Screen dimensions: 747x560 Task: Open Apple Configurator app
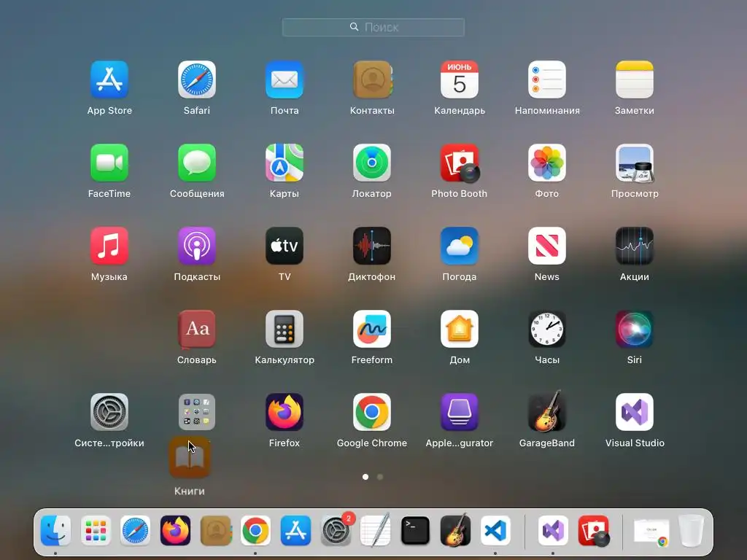point(460,412)
